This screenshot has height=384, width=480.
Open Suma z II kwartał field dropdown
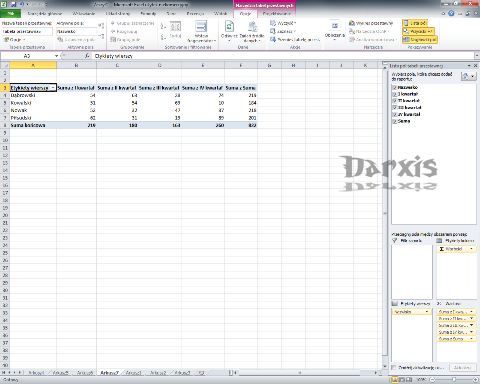click(x=471, y=318)
